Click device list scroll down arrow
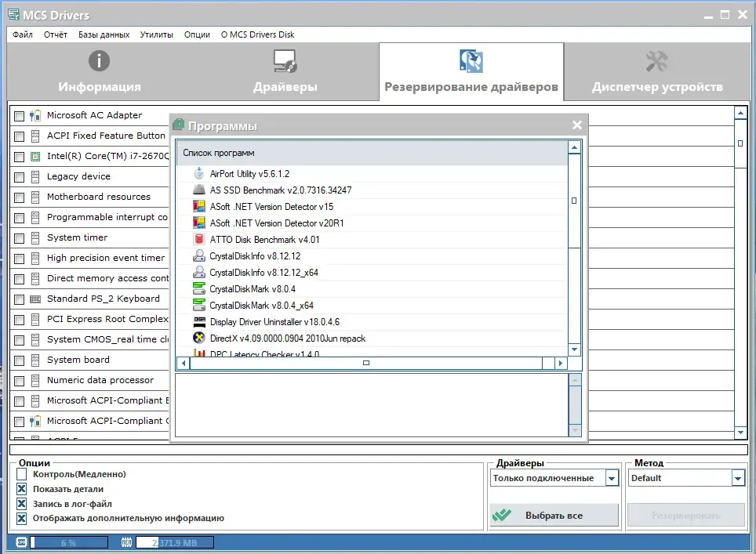Screen dimensions: 756x554 click(x=740, y=433)
